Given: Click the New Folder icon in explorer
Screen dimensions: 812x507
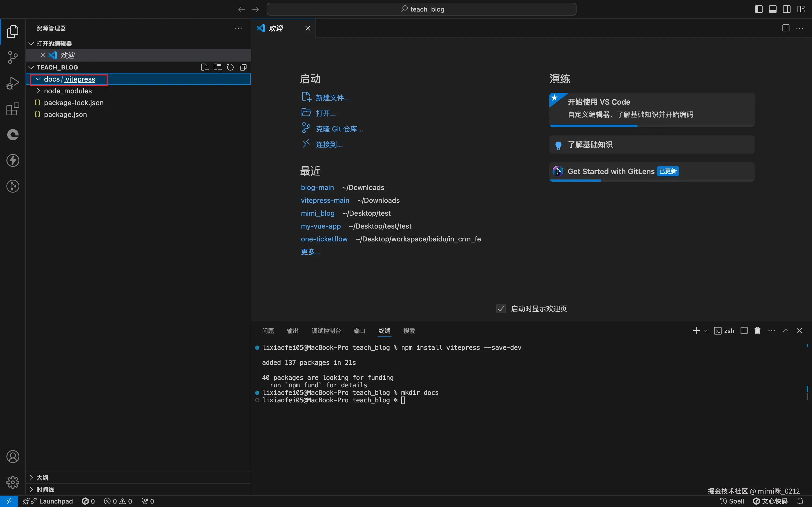Looking at the screenshot, I should pyautogui.click(x=218, y=67).
